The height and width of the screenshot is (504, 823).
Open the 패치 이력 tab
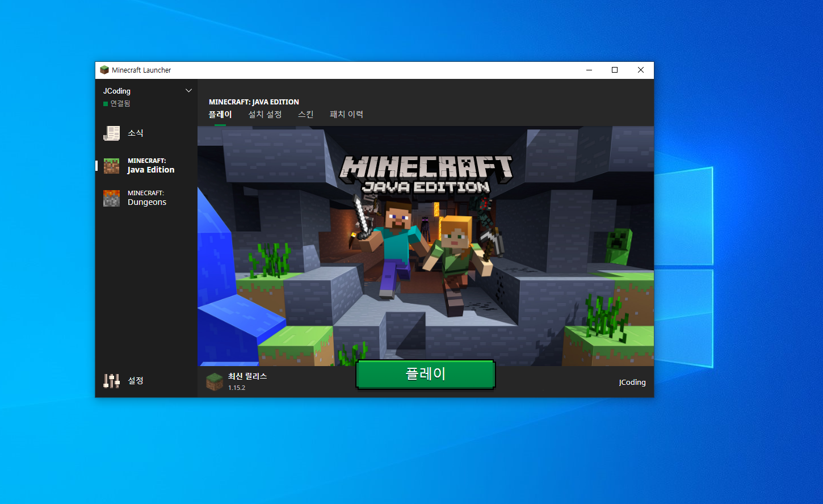[346, 115]
